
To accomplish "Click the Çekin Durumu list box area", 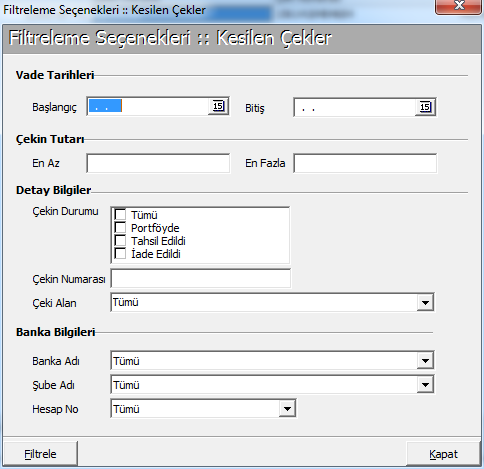I will tap(200, 235).
